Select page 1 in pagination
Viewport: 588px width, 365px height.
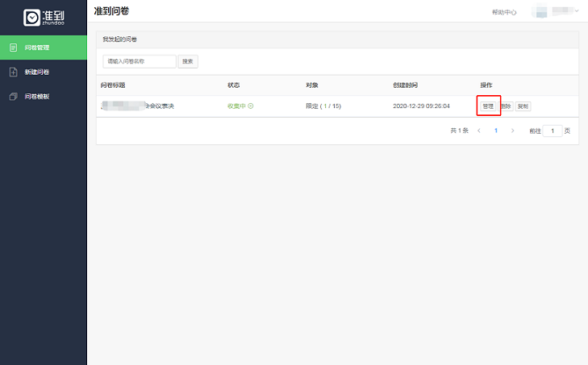click(496, 131)
